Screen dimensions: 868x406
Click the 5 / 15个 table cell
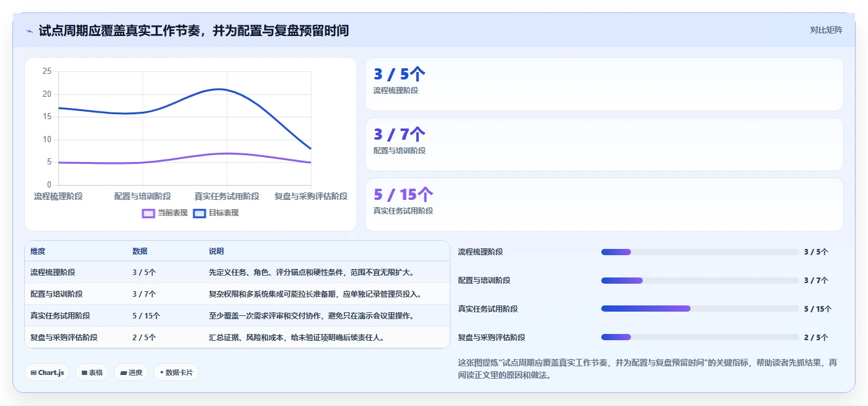click(x=146, y=316)
